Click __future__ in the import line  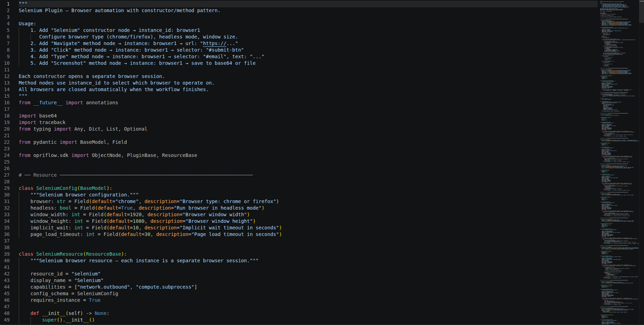point(48,103)
